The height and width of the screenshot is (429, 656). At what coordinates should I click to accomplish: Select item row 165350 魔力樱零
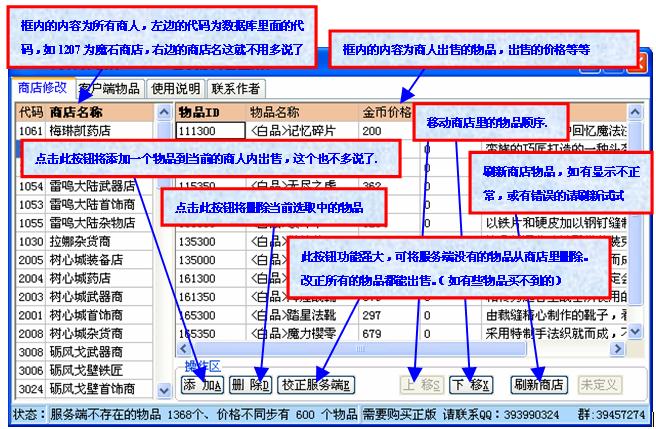point(300,335)
